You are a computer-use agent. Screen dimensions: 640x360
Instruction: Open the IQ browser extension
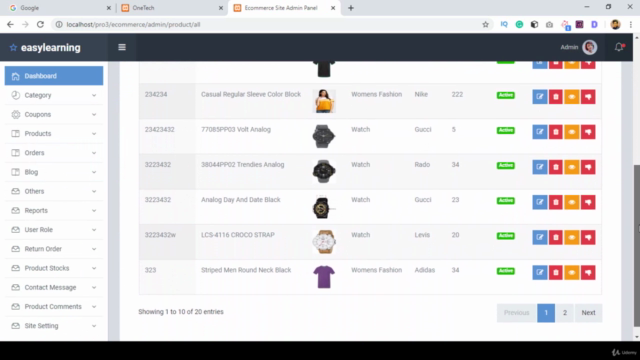click(504, 24)
